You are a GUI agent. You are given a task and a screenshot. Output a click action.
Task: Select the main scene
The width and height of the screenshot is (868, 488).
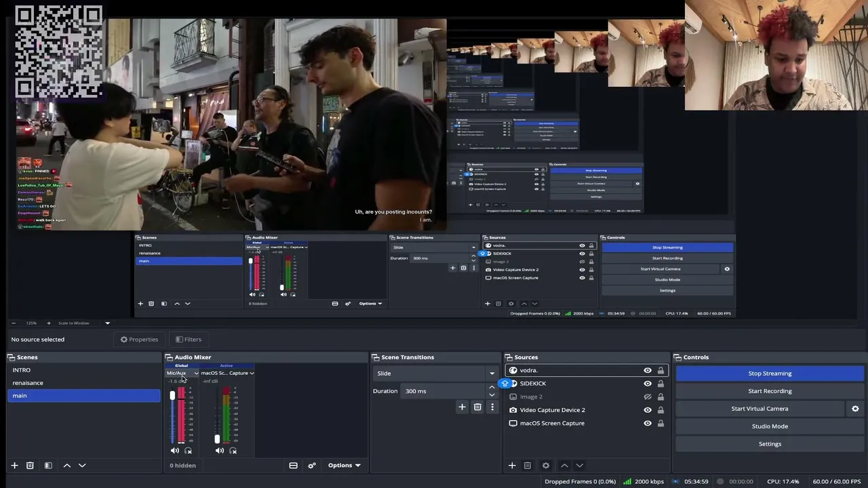coord(84,396)
